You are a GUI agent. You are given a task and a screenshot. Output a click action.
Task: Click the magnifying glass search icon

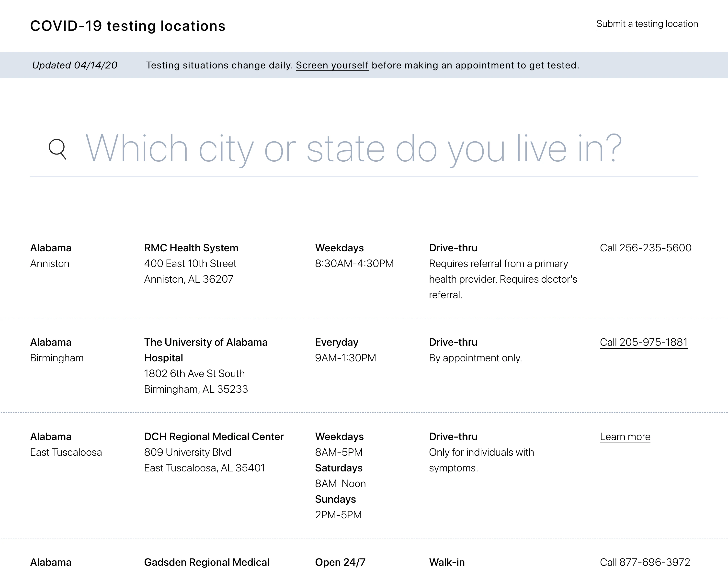tap(57, 149)
